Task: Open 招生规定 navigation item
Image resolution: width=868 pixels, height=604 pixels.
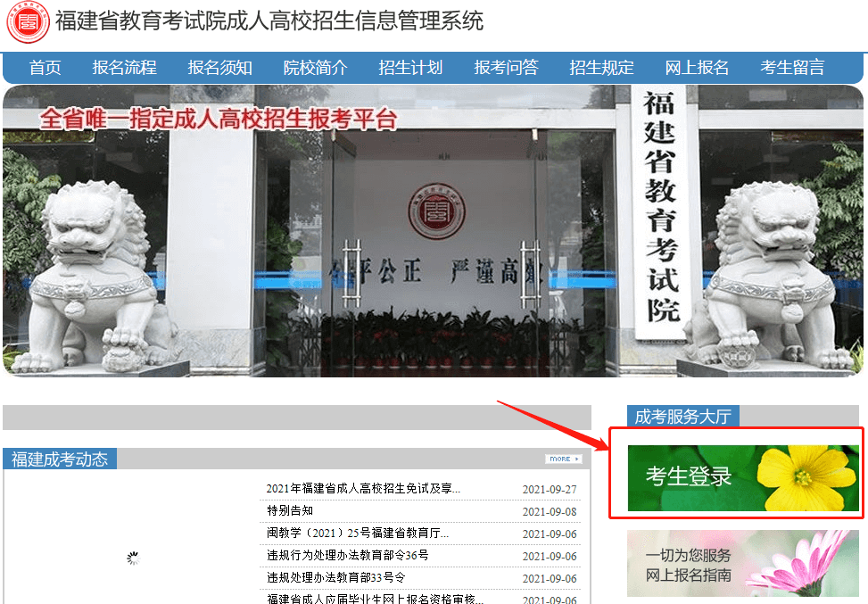Action: [602, 68]
